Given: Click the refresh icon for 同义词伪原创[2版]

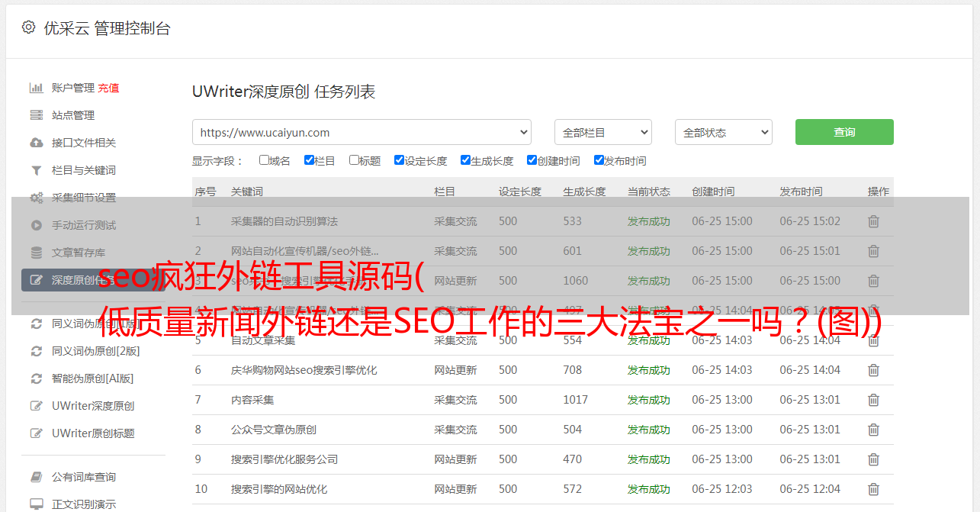Looking at the screenshot, I should tap(36, 351).
